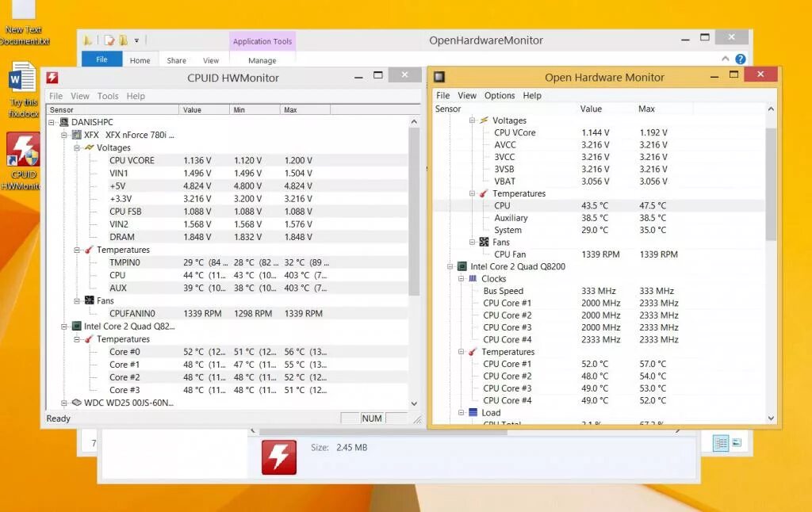Click the Min column header in HWMonitor

click(x=255, y=109)
